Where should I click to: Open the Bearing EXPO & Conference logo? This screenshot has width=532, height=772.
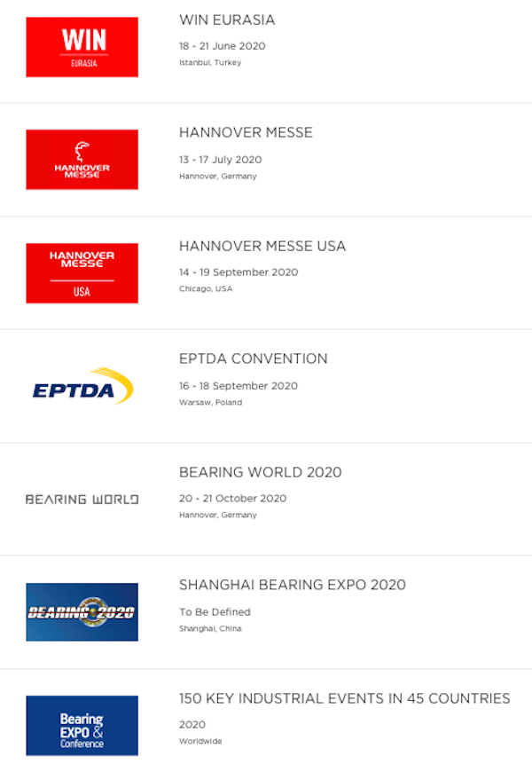point(82,725)
